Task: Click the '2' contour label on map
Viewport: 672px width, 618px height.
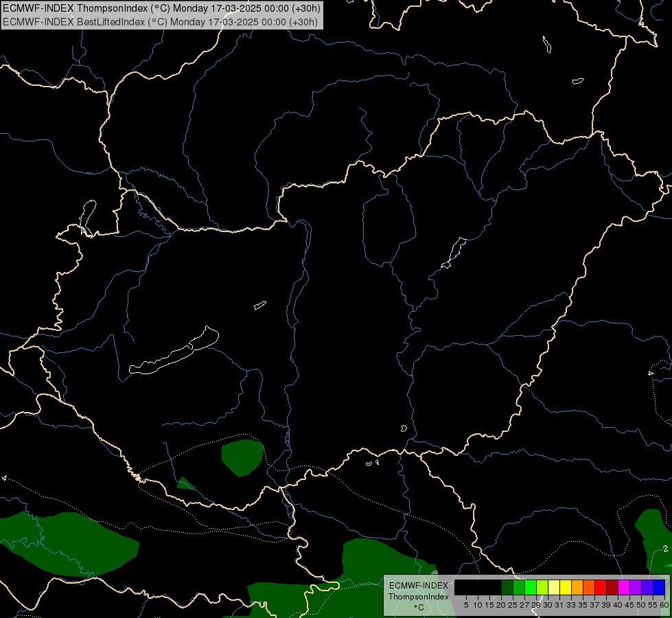Action: click(665, 549)
